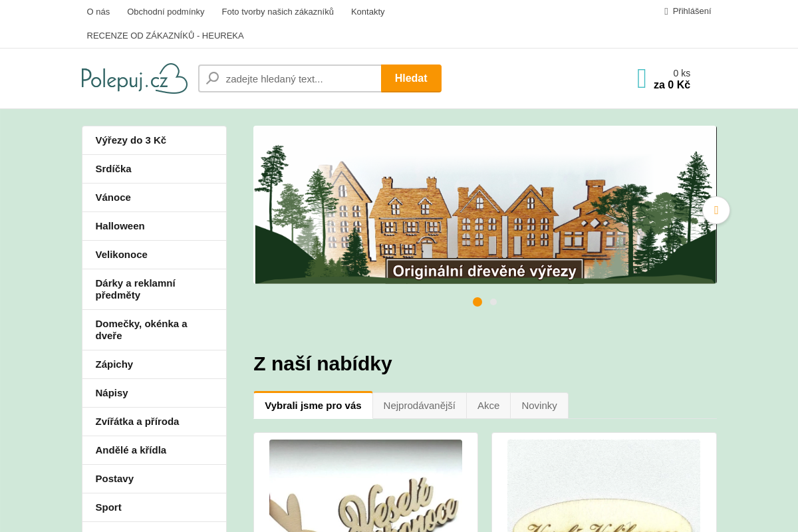The width and height of the screenshot is (798, 532).
Task: Open the O nás page
Action: pos(98,11)
